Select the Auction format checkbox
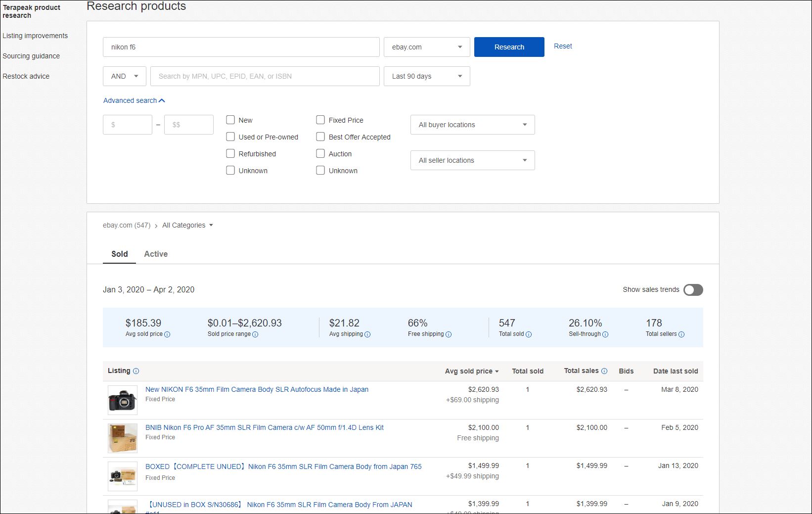This screenshot has width=812, height=514. click(320, 153)
